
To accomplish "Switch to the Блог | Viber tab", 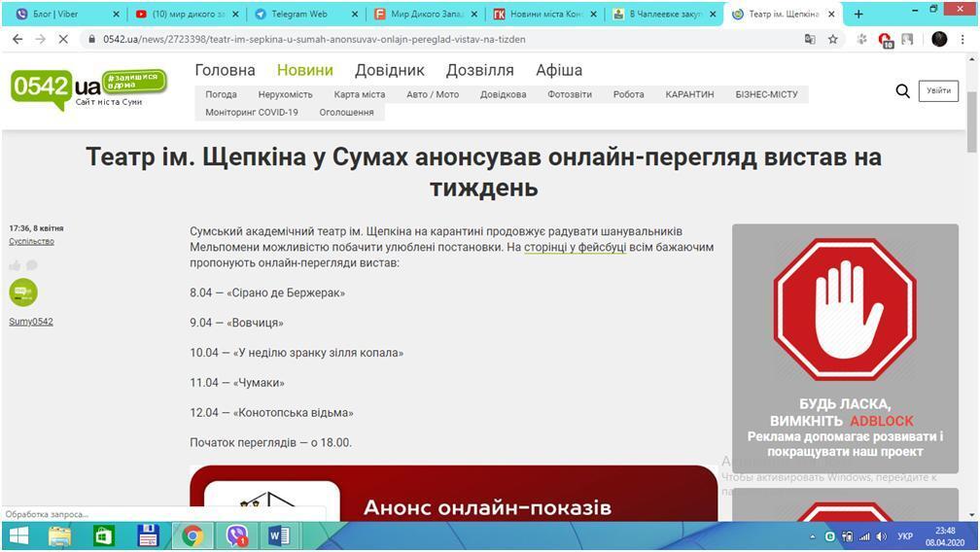I will (x=65, y=14).
